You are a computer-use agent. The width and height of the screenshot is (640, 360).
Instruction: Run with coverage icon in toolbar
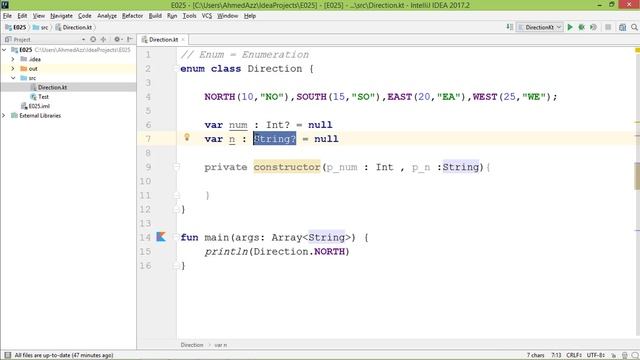(593, 27)
